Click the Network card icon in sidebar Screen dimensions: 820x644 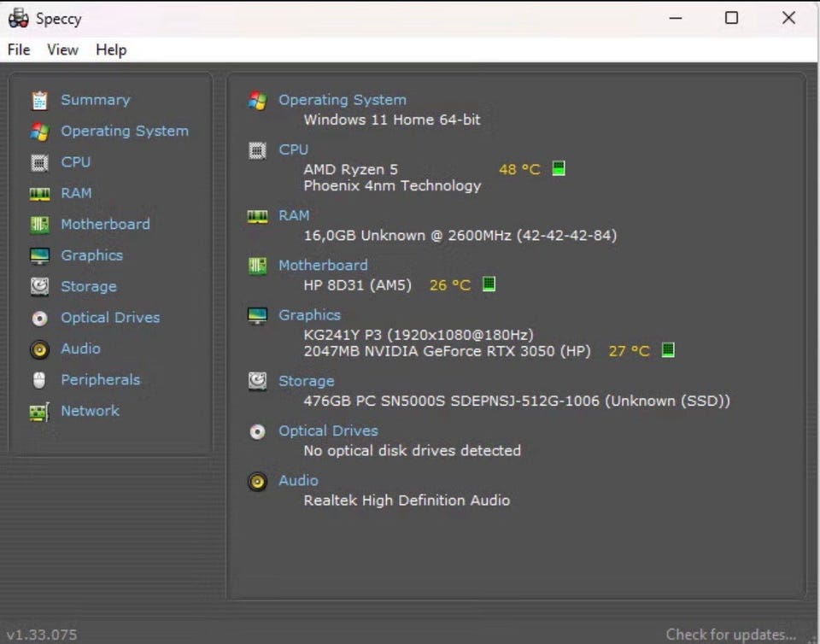point(39,412)
